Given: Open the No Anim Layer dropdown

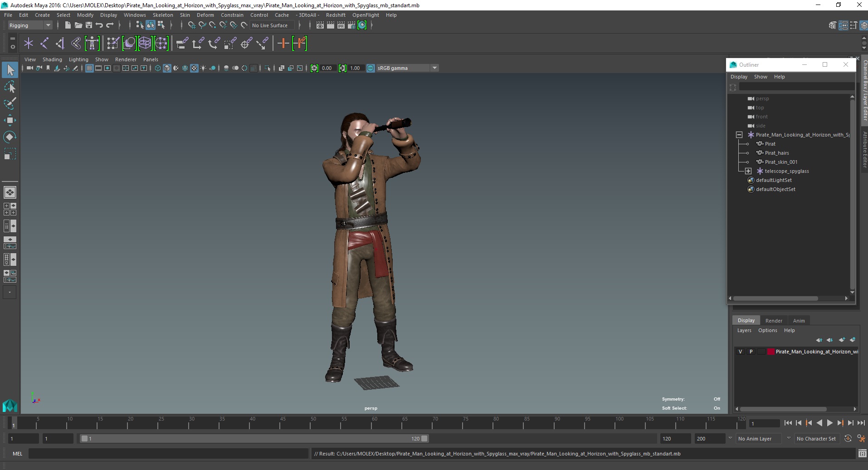Looking at the screenshot, I should (760, 439).
